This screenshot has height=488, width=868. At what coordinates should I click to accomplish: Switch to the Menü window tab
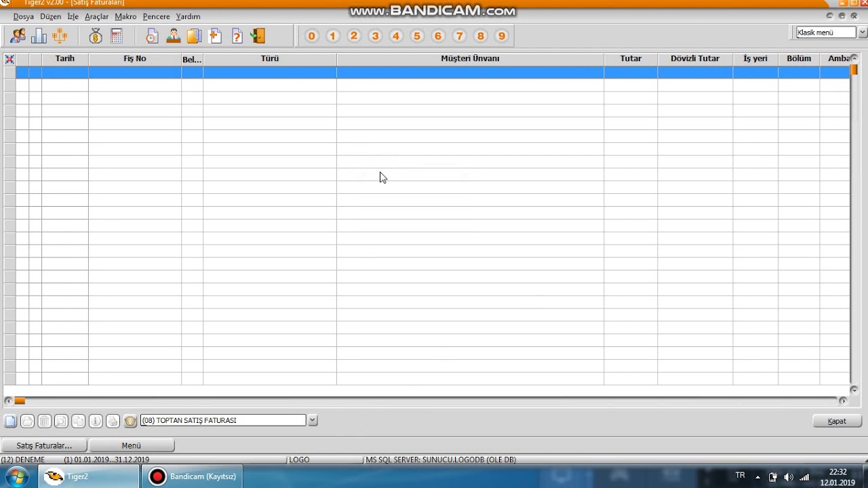(132, 445)
